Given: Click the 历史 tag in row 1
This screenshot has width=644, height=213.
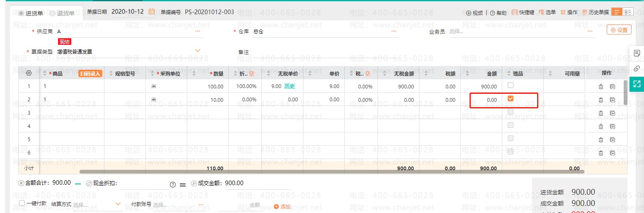Looking at the screenshot, I should [289, 86].
